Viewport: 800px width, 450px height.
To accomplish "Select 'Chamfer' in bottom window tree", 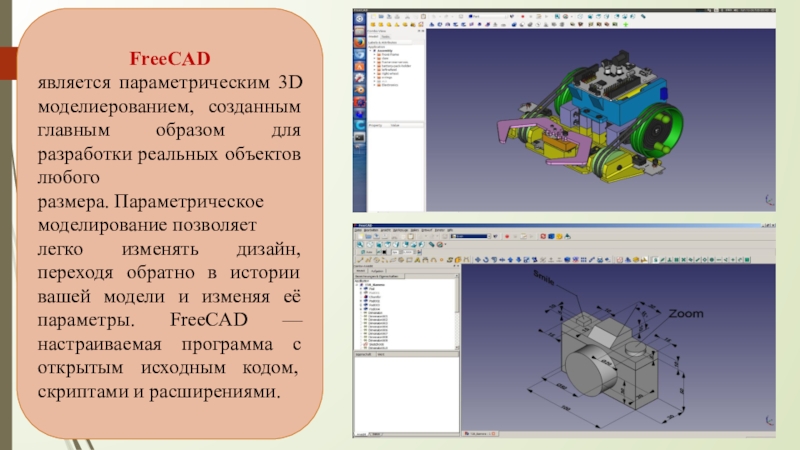I will tap(374, 297).
